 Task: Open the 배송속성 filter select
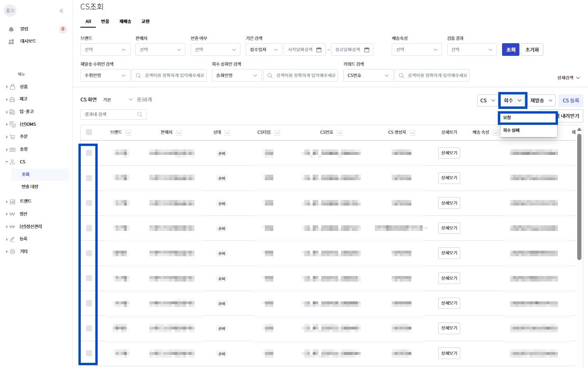[x=417, y=49]
